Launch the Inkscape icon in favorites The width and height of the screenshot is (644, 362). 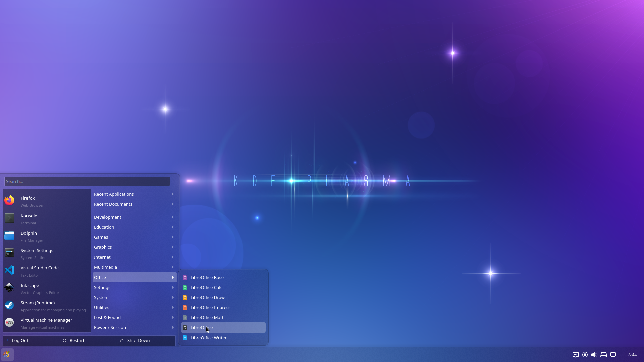(9, 288)
